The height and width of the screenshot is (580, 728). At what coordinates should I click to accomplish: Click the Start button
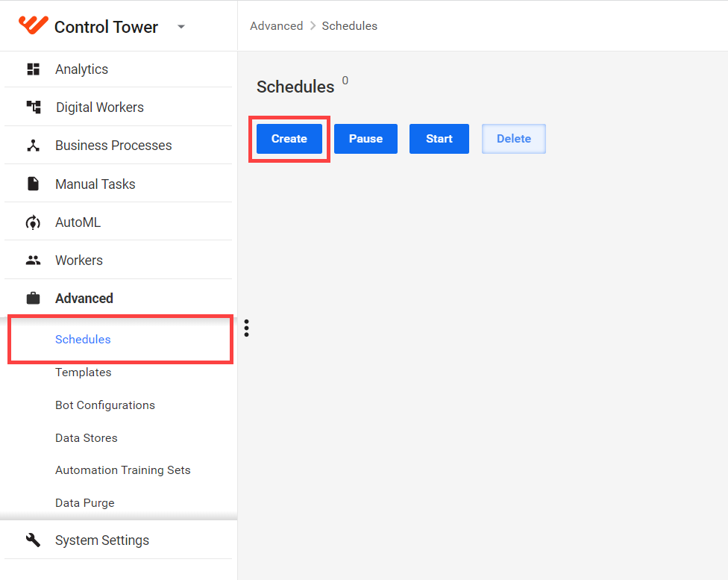tap(439, 139)
